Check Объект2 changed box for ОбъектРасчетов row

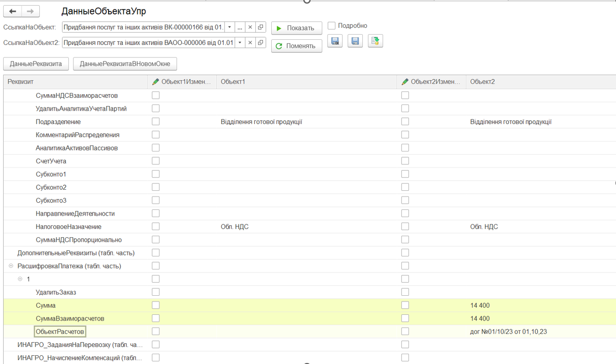click(x=405, y=331)
